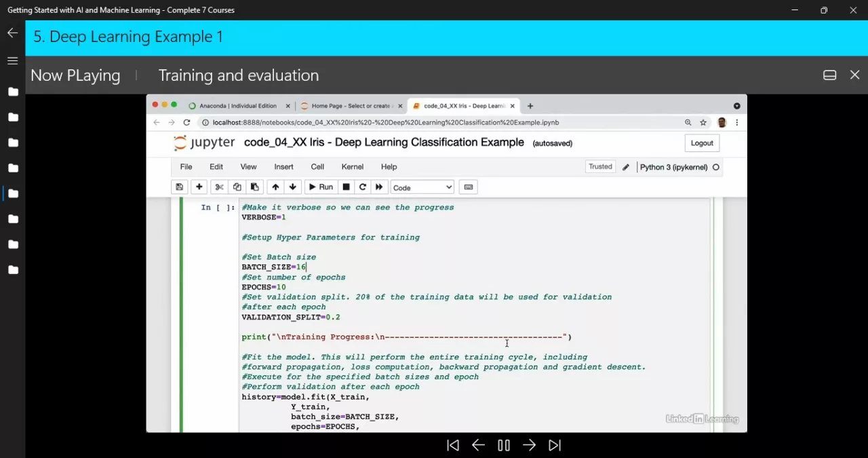Open the browser profile avatar
The width and height of the screenshot is (868, 458).
tap(722, 123)
